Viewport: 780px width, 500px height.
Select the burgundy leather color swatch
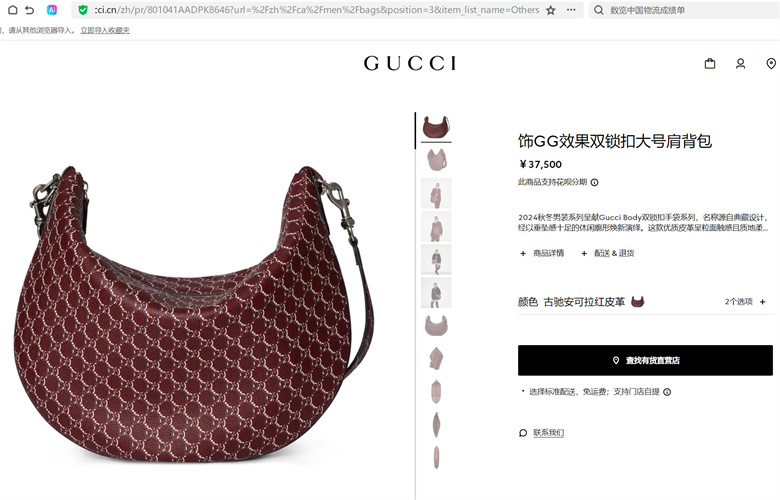click(x=637, y=301)
